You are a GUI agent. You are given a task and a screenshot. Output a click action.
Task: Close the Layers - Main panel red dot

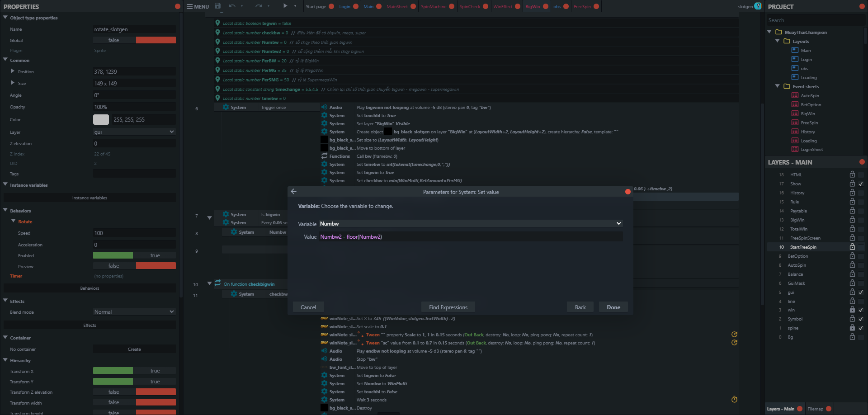(x=862, y=162)
